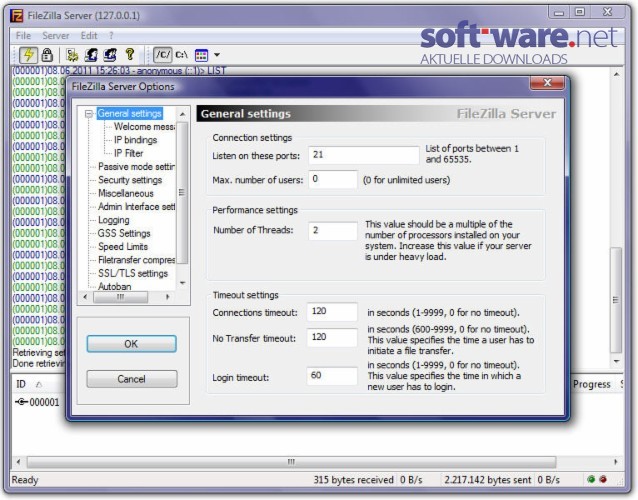Select Passive mode settings tree item
The width and height of the screenshot is (638, 500).
(136, 167)
